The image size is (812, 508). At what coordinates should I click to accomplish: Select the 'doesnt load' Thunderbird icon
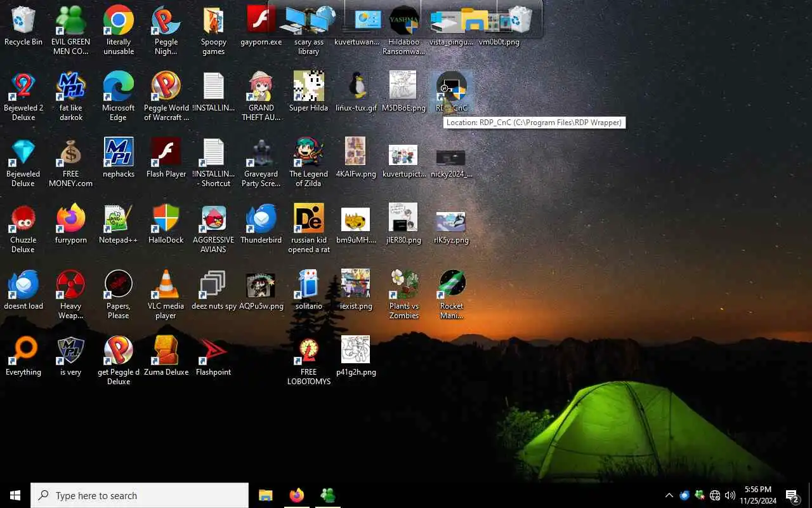23,290
